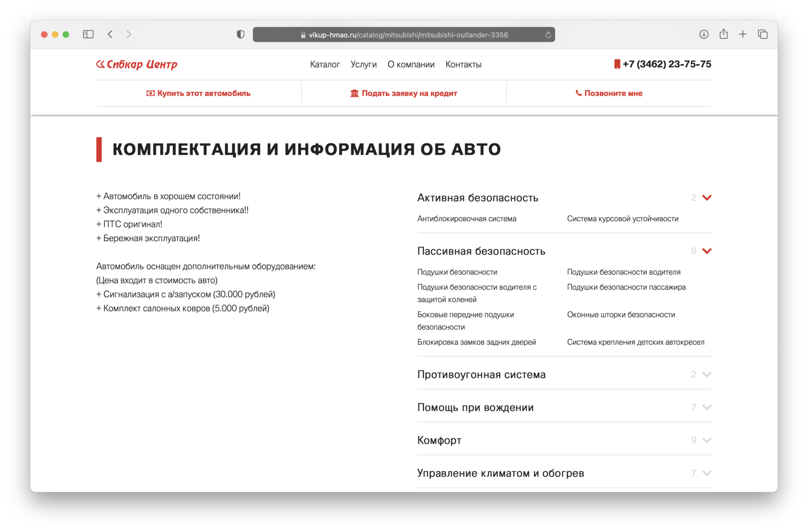Click the Пассивная безопасность heading

click(481, 251)
